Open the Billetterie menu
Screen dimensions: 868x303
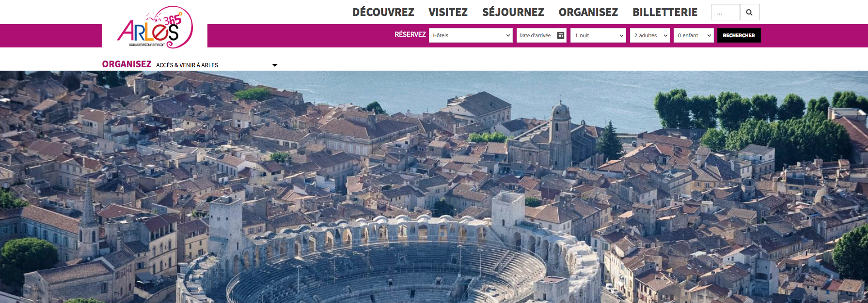pos(665,12)
